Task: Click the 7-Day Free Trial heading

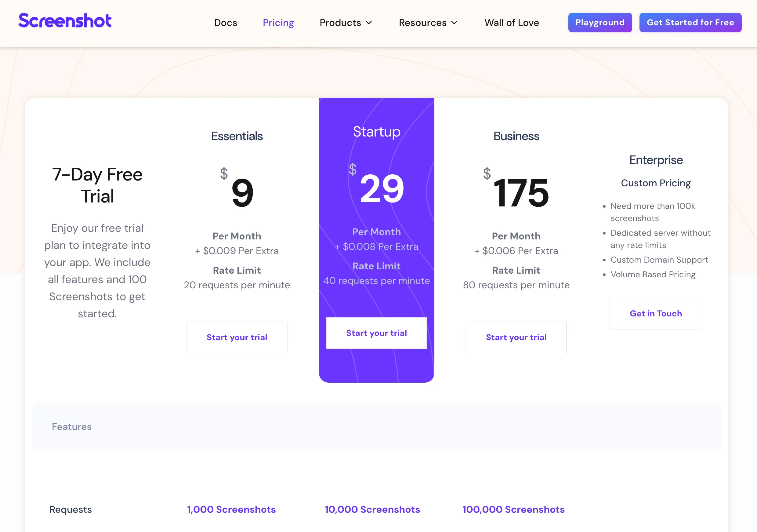Action: click(97, 185)
